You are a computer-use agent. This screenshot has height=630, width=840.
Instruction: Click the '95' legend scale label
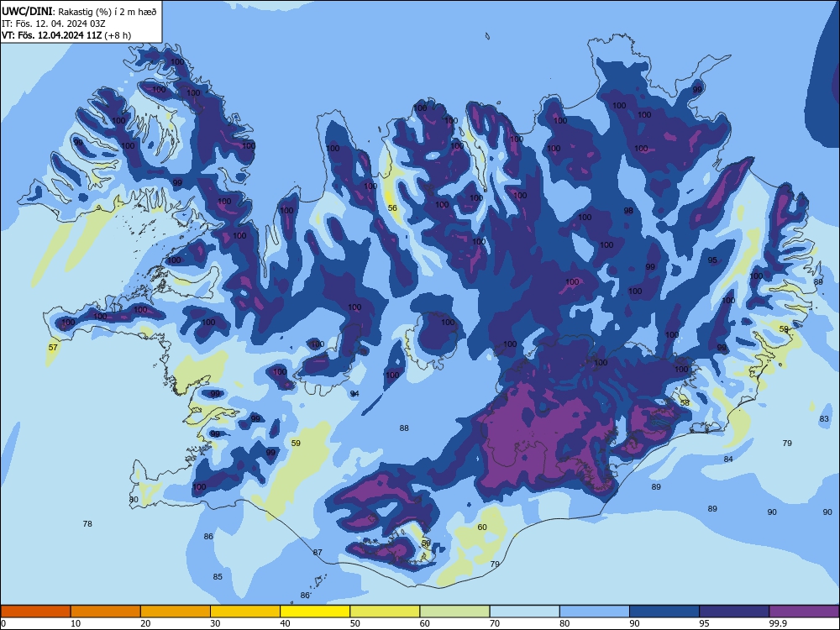click(x=704, y=623)
